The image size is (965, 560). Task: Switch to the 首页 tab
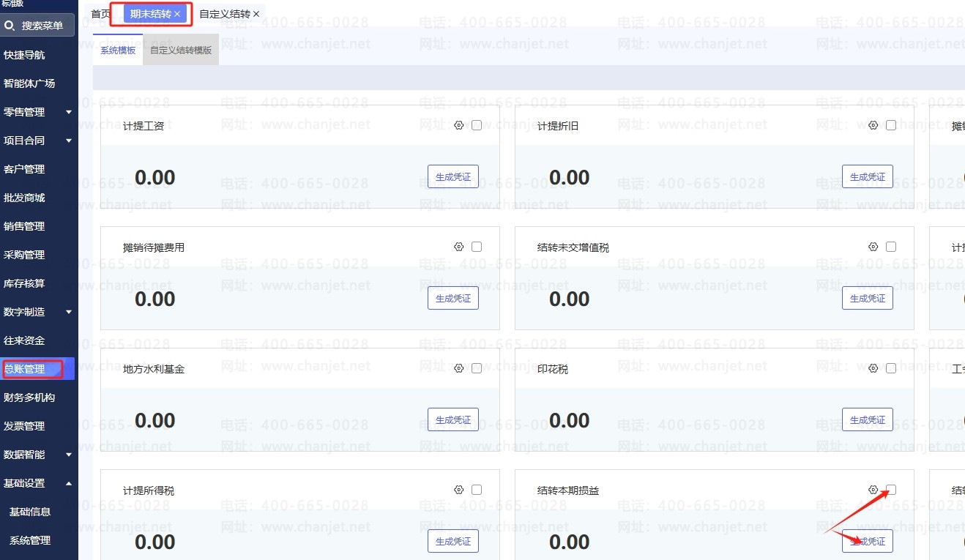101,14
